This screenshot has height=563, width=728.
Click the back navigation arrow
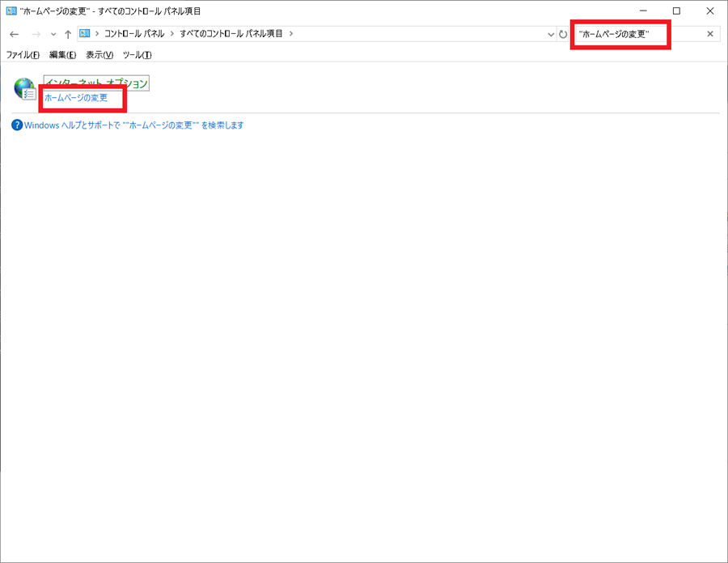pyautogui.click(x=14, y=34)
